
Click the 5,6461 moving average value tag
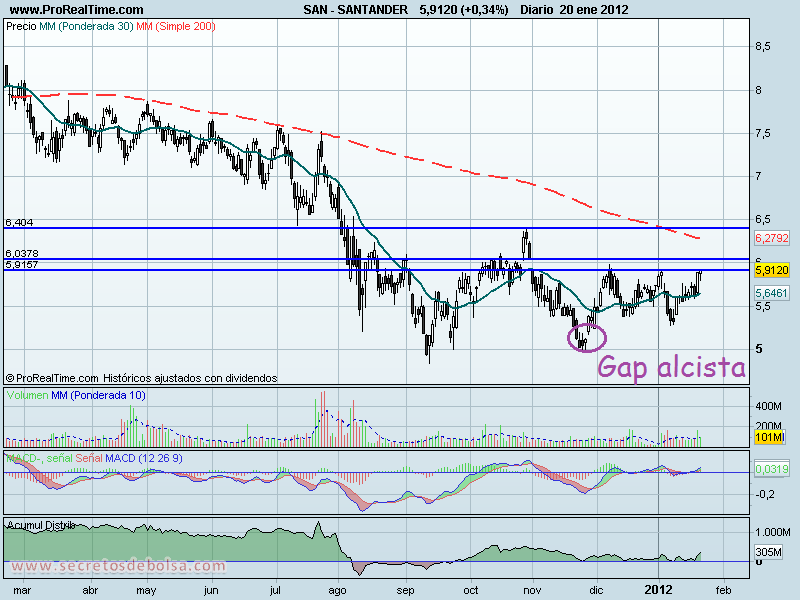pos(771,293)
